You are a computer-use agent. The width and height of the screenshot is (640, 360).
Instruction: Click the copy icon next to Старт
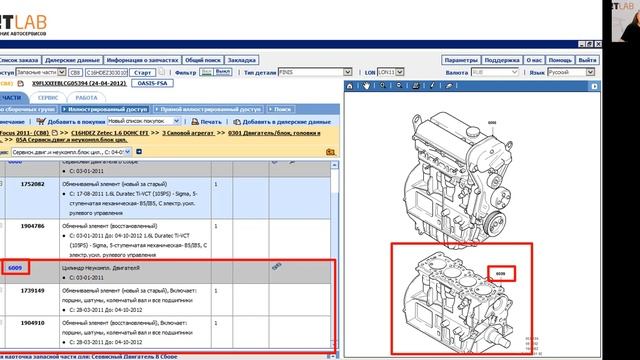tap(162, 72)
